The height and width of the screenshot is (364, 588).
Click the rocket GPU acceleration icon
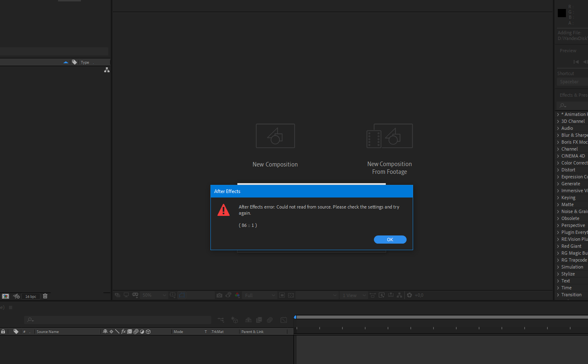pos(16,296)
